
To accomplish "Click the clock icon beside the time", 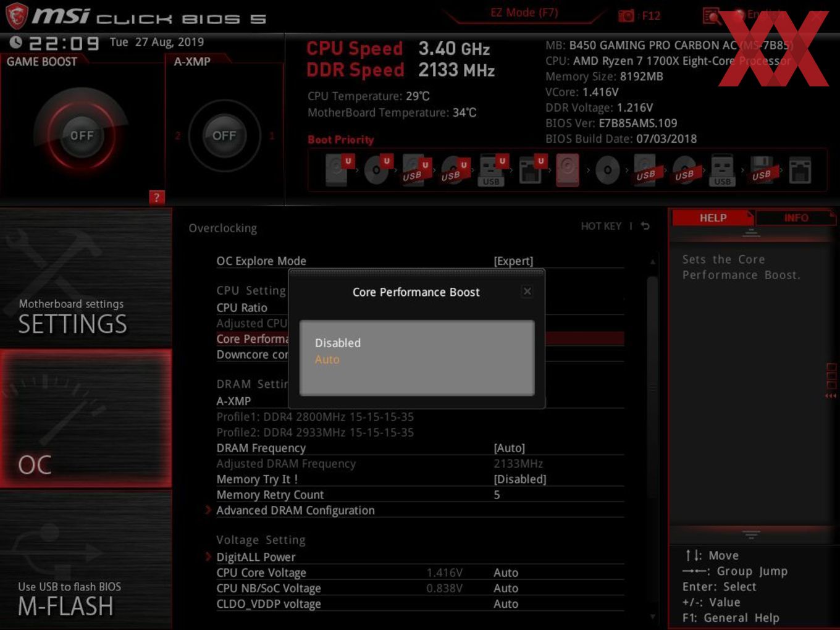I will (x=16, y=42).
